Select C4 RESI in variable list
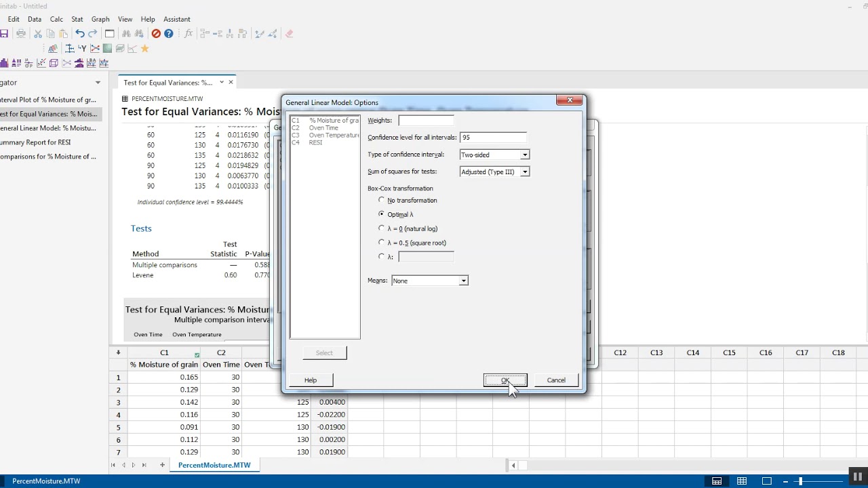868x488 pixels. pyautogui.click(x=325, y=142)
